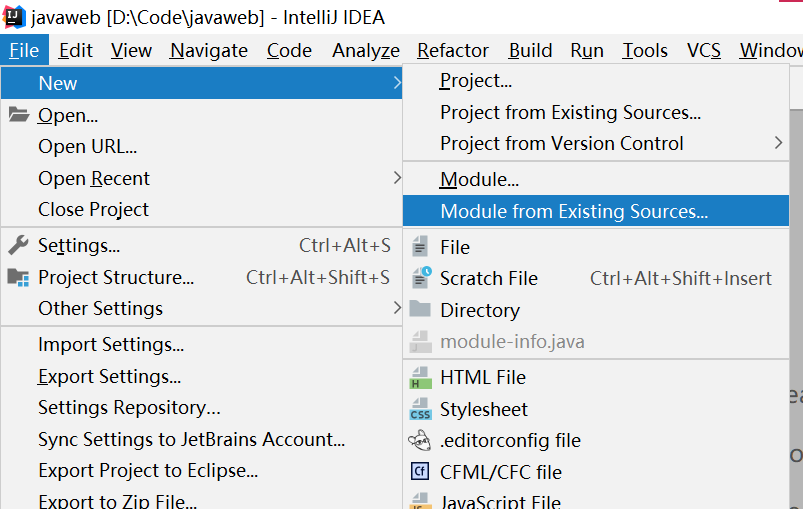Open the Build menu
Viewport: 803px width, 509px height.
531,50
